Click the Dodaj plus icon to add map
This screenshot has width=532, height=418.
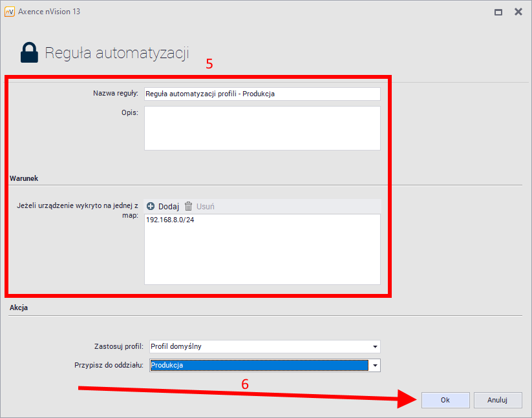[x=151, y=206]
